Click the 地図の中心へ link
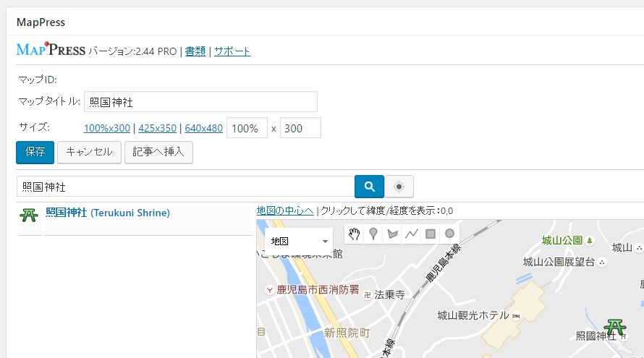The image size is (644, 358). (285, 210)
